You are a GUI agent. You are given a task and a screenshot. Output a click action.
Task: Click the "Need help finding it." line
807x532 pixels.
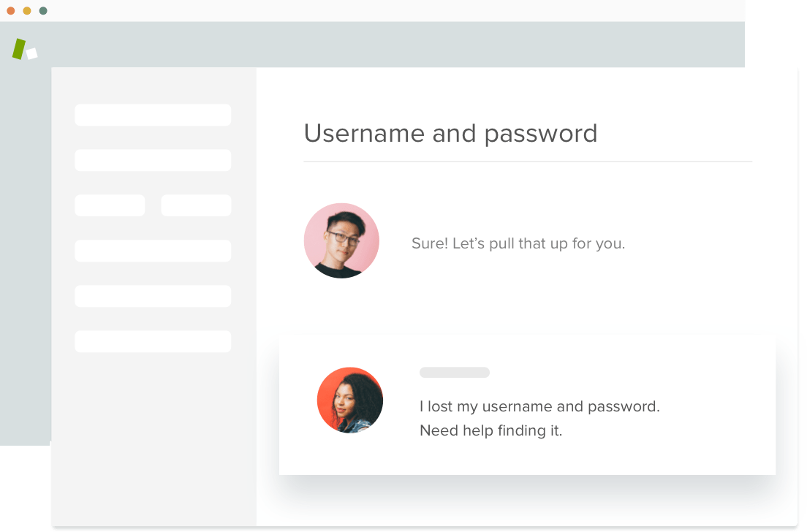click(x=490, y=430)
